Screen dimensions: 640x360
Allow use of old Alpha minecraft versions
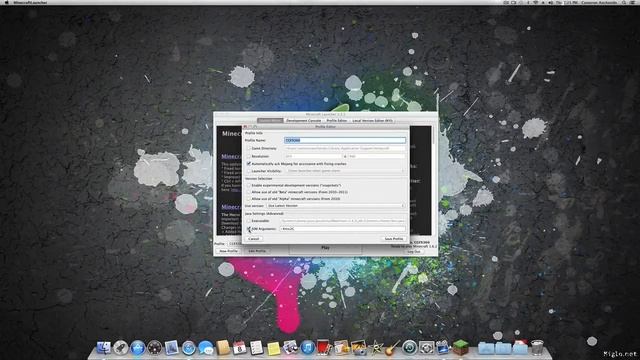point(249,198)
